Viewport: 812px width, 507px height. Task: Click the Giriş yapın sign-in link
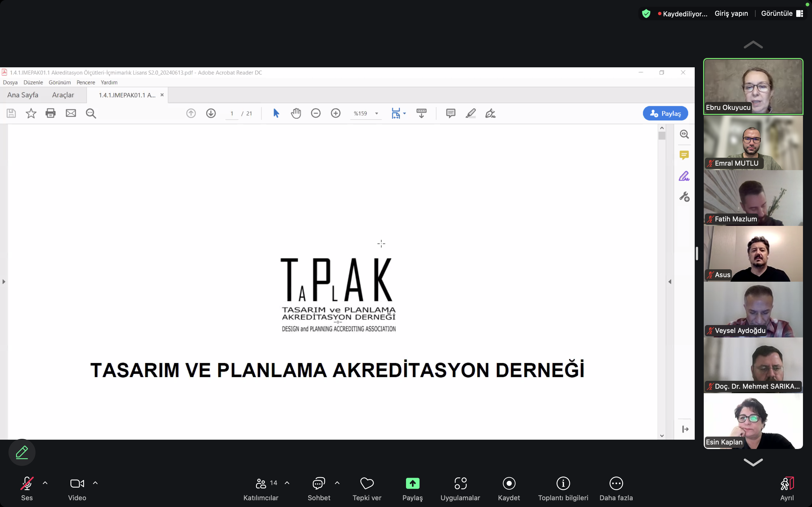[731, 14]
